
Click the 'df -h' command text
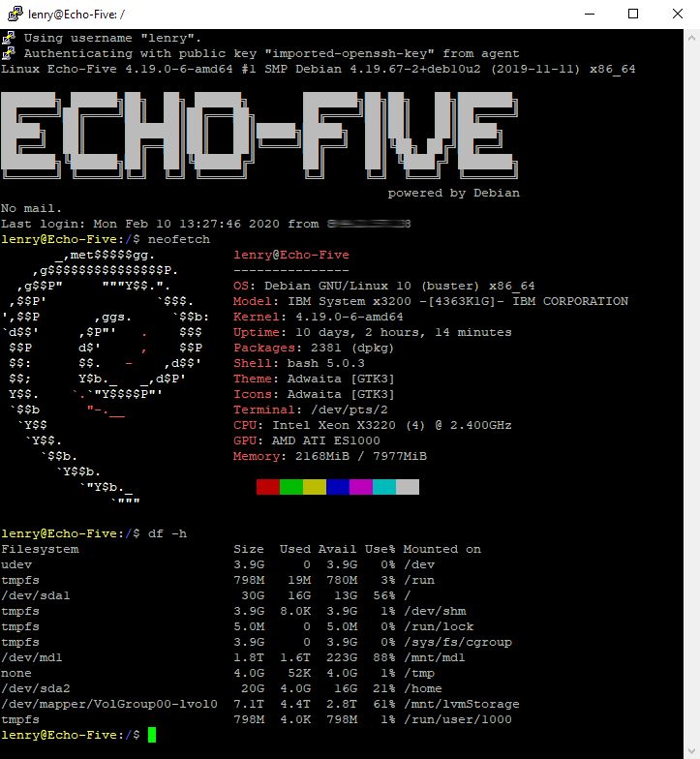coord(167,533)
